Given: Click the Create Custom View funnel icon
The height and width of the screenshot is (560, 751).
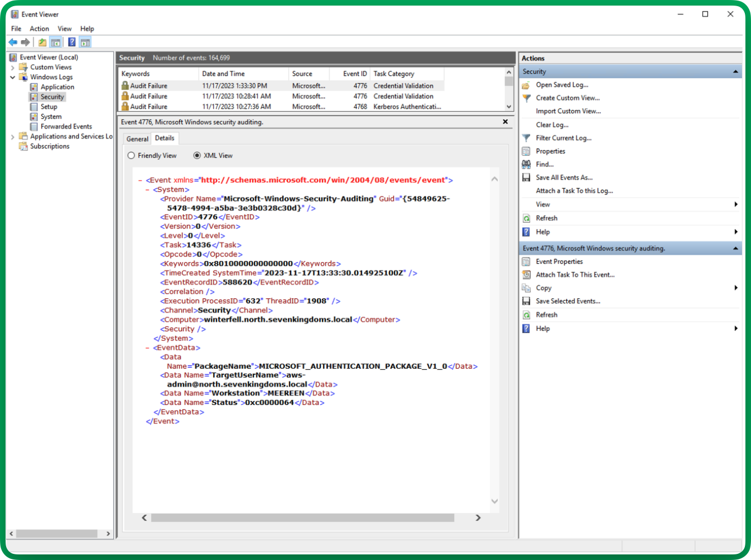Looking at the screenshot, I should pos(526,98).
